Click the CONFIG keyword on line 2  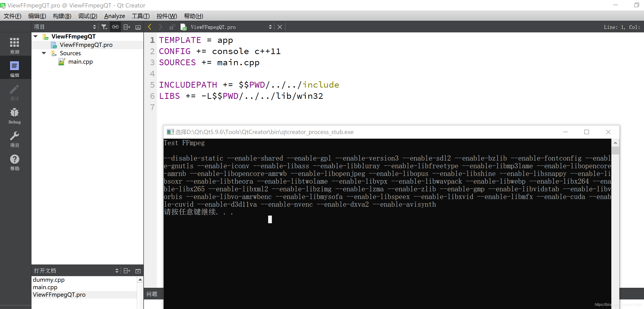click(x=175, y=51)
